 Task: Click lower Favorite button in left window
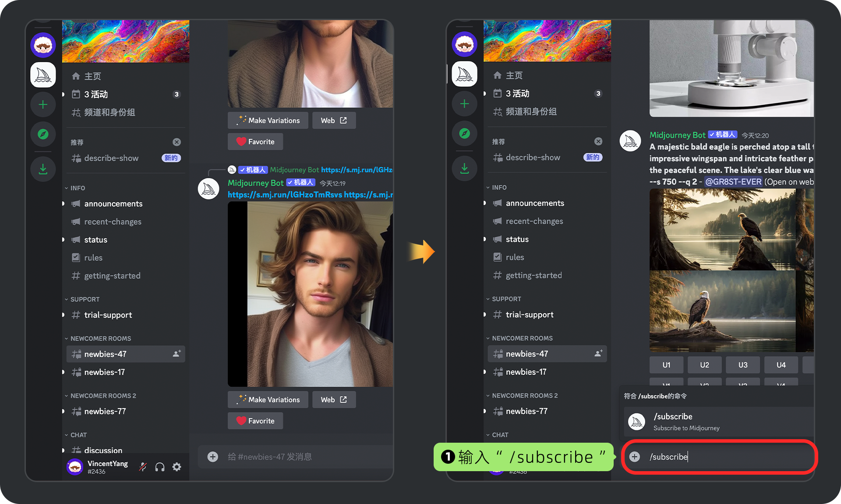pyautogui.click(x=255, y=421)
